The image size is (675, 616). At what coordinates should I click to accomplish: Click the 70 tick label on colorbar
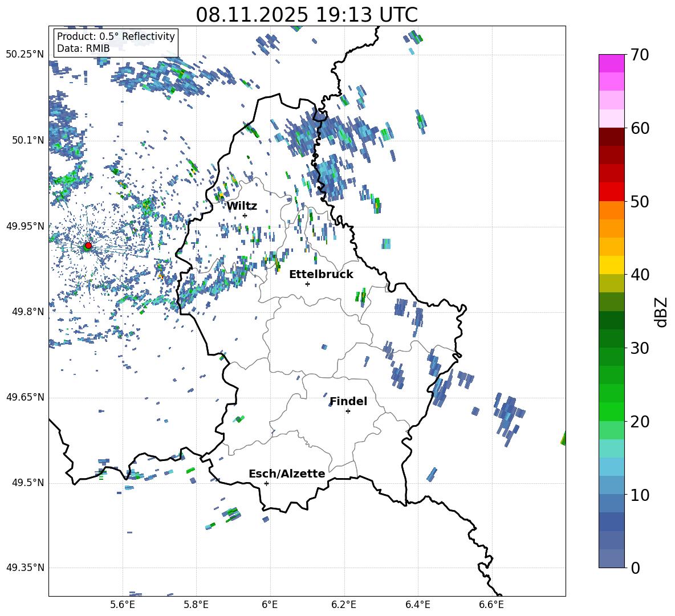[x=641, y=55]
